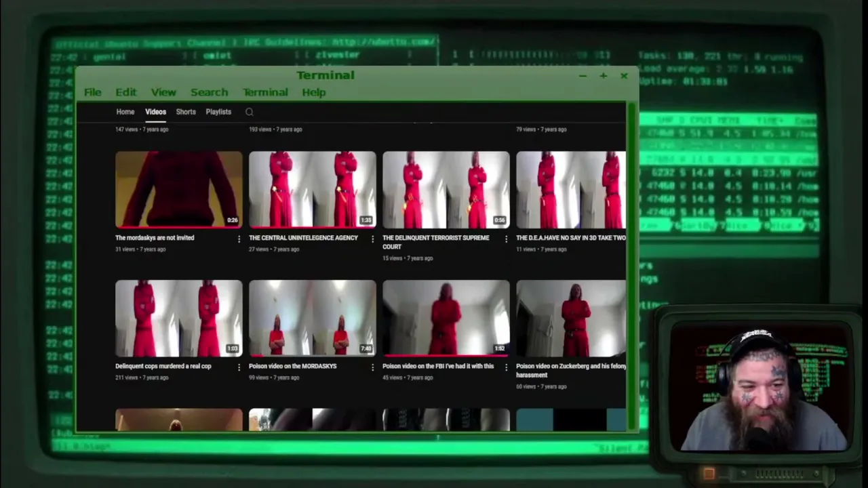Screen dimensions: 868x488
Task: Open title 'Poison video on the FBI I've had it'
Action: (438, 366)
